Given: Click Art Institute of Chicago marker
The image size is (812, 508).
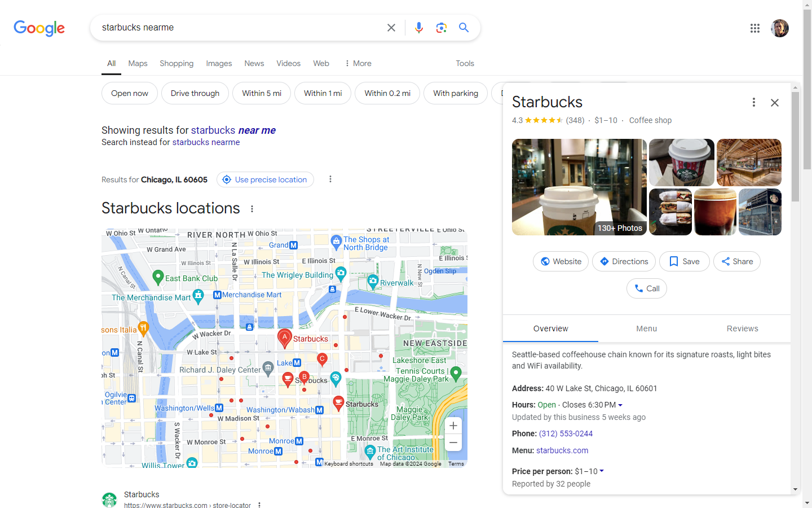Looking at the screenshot, I should pyautogui.click(x=370, y=452).
